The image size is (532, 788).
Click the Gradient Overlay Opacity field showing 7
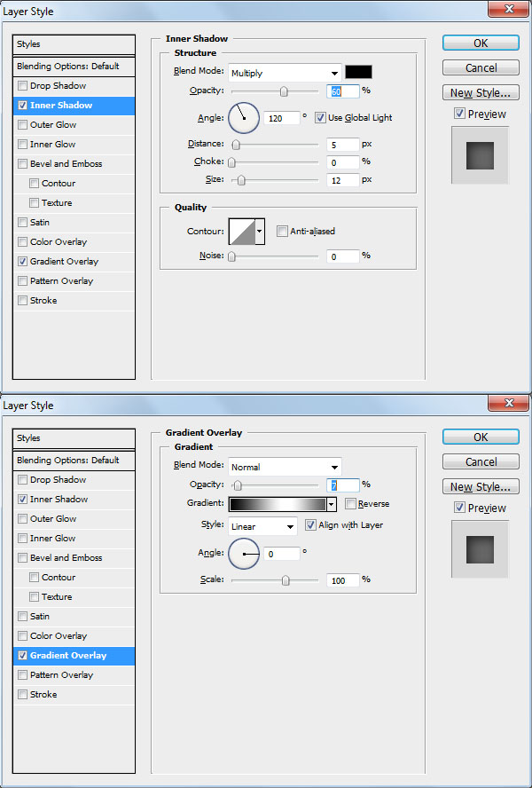click(342, 485)
